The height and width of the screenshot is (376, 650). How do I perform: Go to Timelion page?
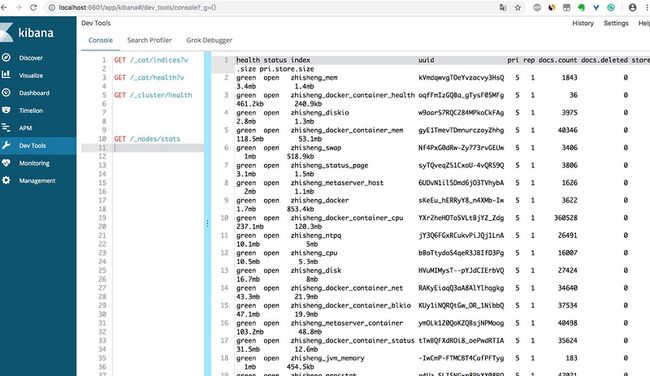point(31,110)
